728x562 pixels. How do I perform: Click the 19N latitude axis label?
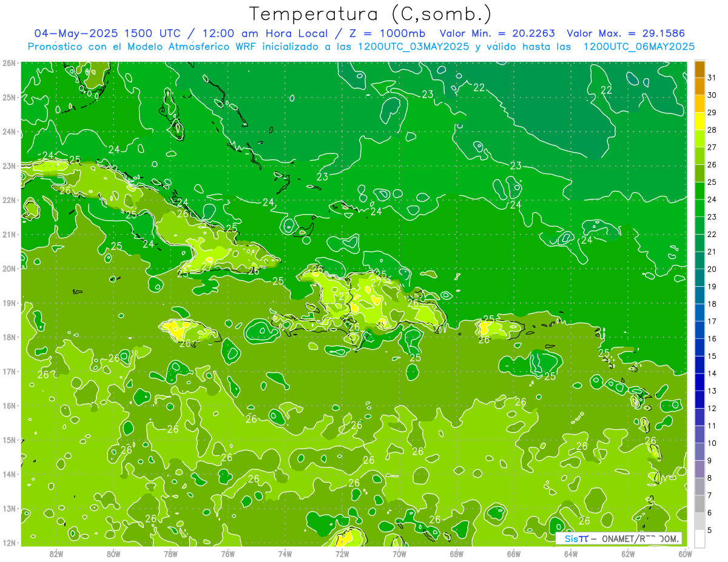pyautogui.click(x=9, y=303)
